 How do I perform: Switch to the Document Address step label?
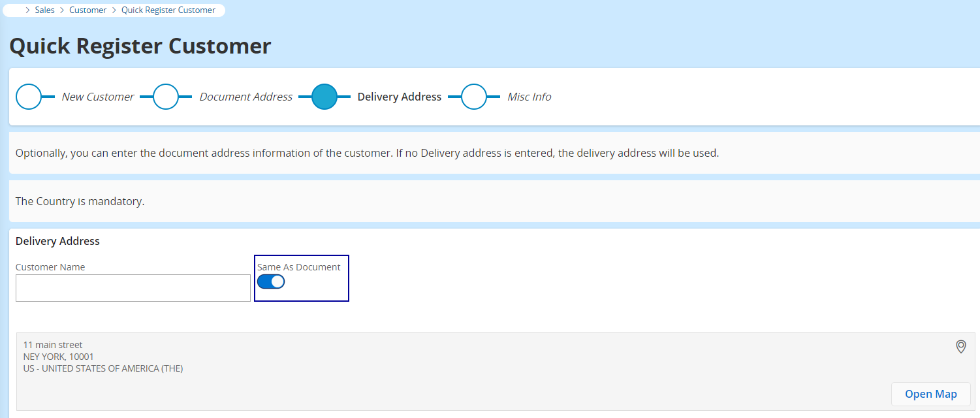(245, 97)
